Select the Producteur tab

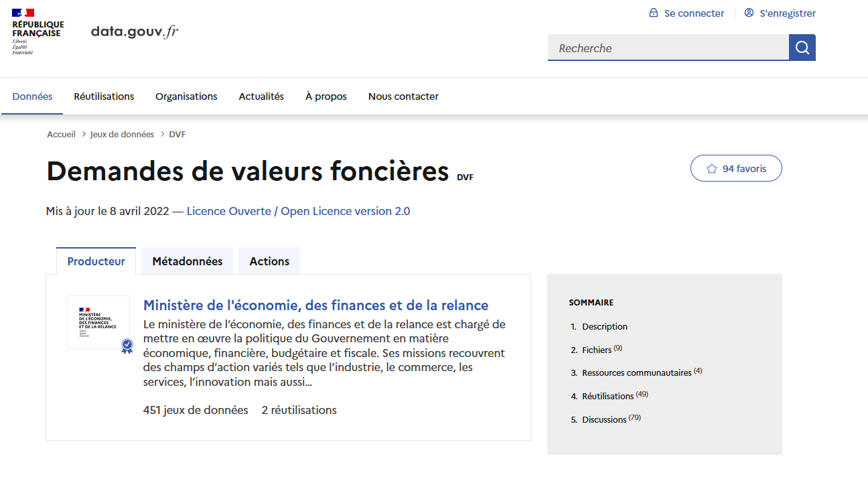point(96,261)
